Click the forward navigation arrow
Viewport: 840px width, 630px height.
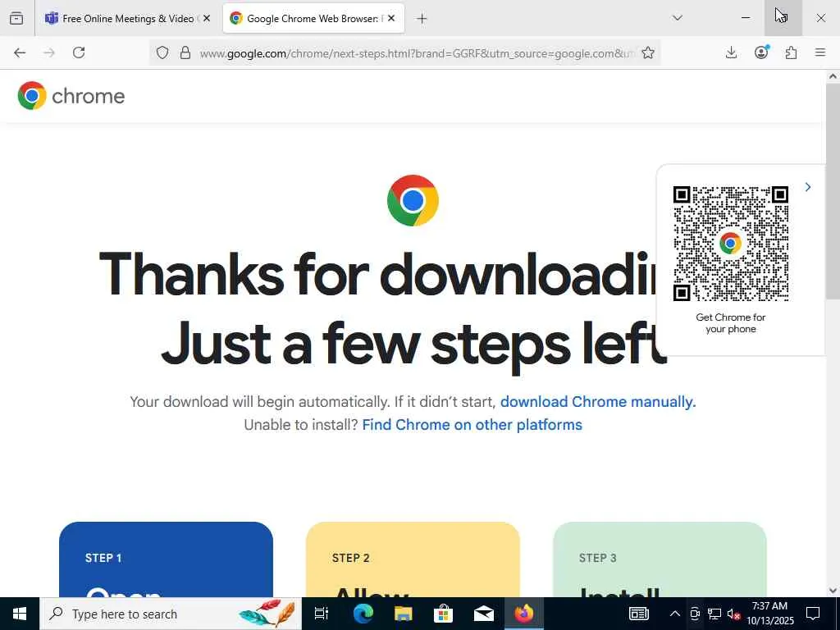[49, 52]
